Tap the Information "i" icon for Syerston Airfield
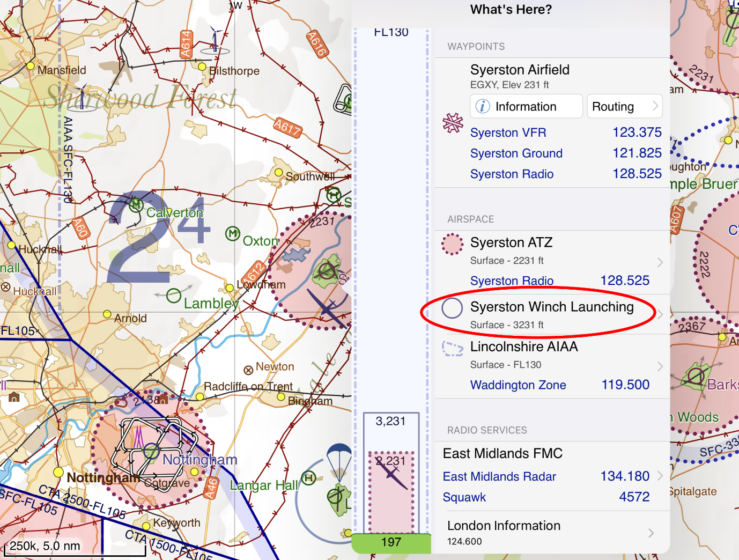The image size is (739, 560). [x=483, y=106]
